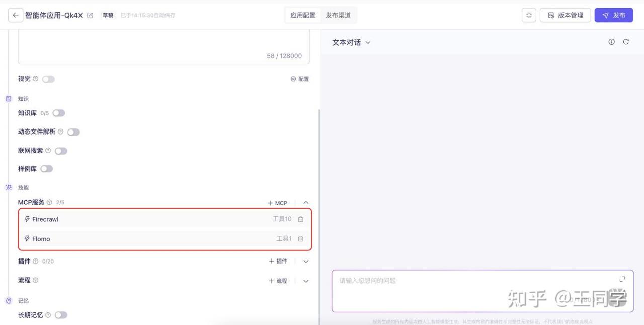The image size is (644, 325).
Task: Click the 草稿 status tag
Action: pyautogui.click(x=108, y=15)
